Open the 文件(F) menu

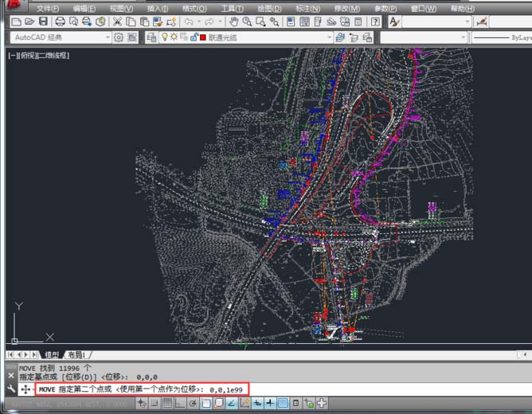(x=48, y=8)
